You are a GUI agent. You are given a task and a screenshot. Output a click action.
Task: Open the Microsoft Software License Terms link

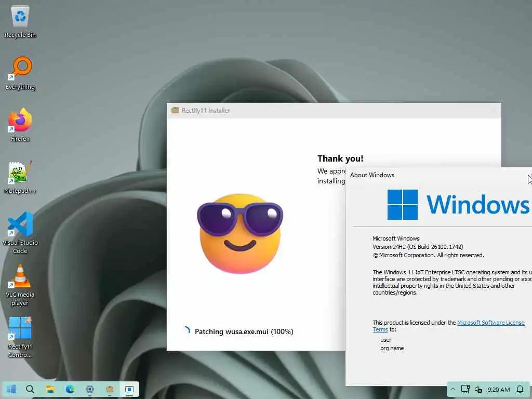point(448,326)
